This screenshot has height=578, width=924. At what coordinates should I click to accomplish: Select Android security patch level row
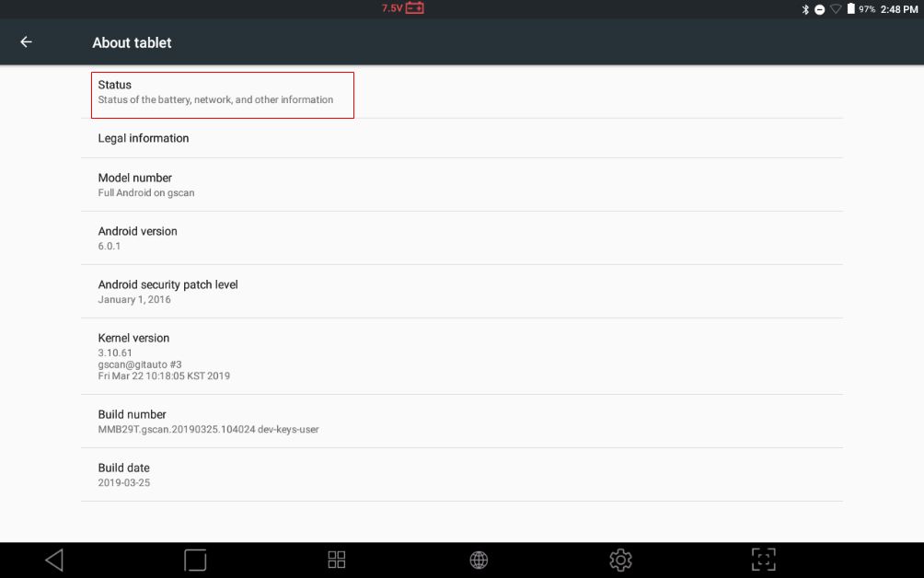pyautogui.click(x=462, y=291)
